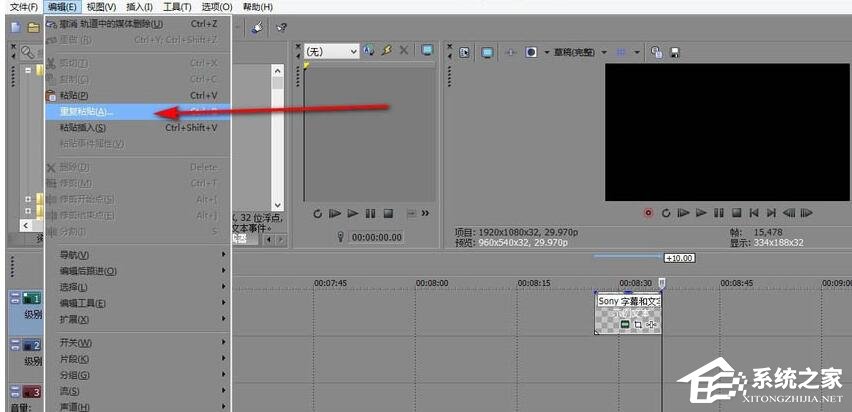
Task: Click the overlays grid icon in preview
Action: coord(622,52)
